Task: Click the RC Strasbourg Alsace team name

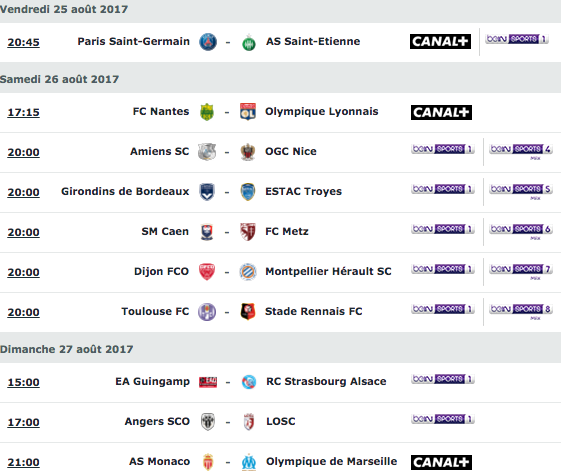Action: [326, 382]
